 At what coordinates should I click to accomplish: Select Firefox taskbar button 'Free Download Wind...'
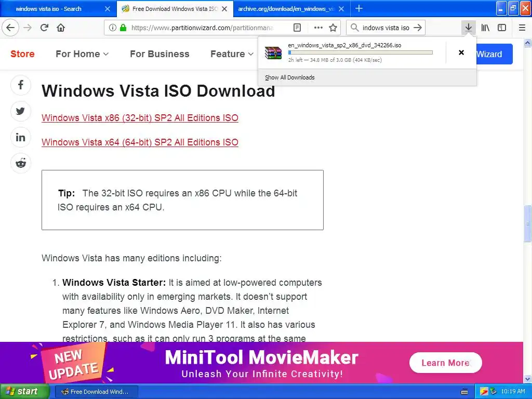click(x=96, y=392)
